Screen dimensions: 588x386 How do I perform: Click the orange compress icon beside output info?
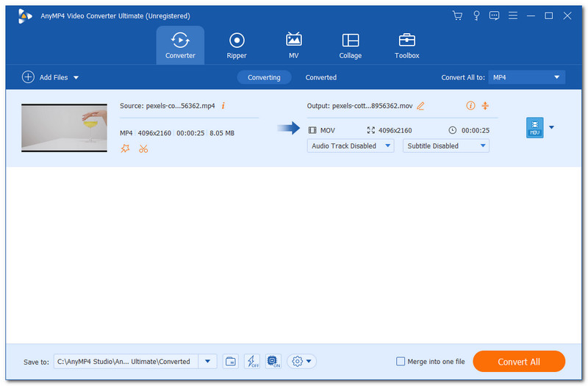pos(485,106)
